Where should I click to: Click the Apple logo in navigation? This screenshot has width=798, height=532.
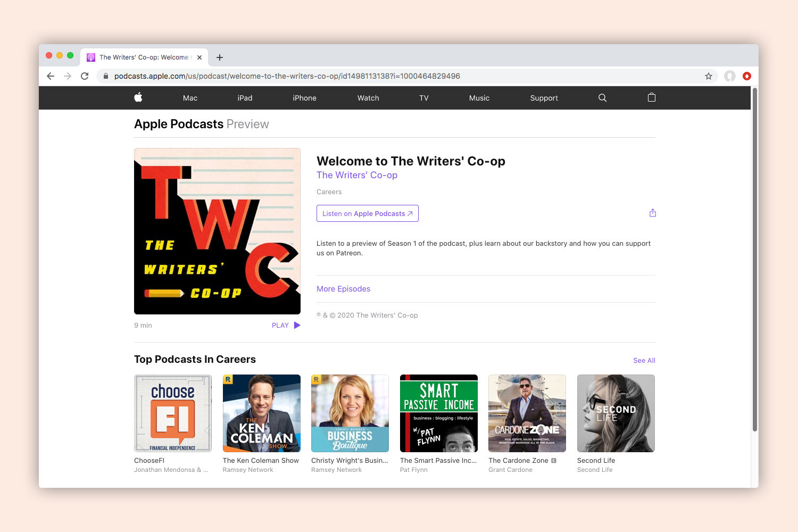[138, 97]
